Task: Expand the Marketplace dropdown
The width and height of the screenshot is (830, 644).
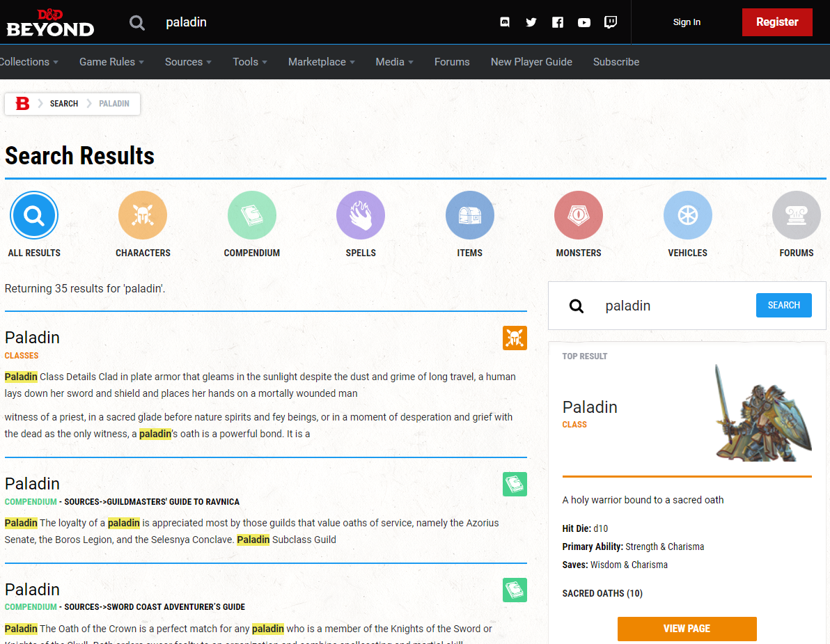Action: point(321,62)
